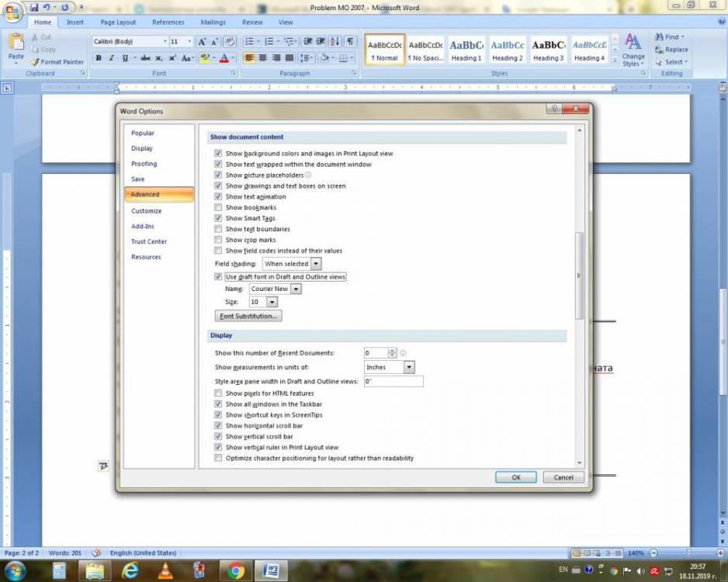Open Change Styles menu
This screenshot has width=728, height=582.
[x=633, y=50]
